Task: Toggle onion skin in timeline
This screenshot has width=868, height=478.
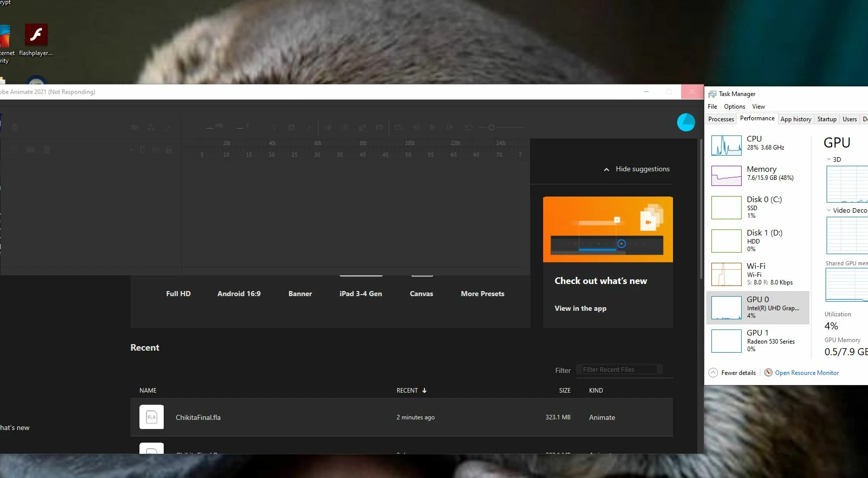Action: [x=329, y=127]
